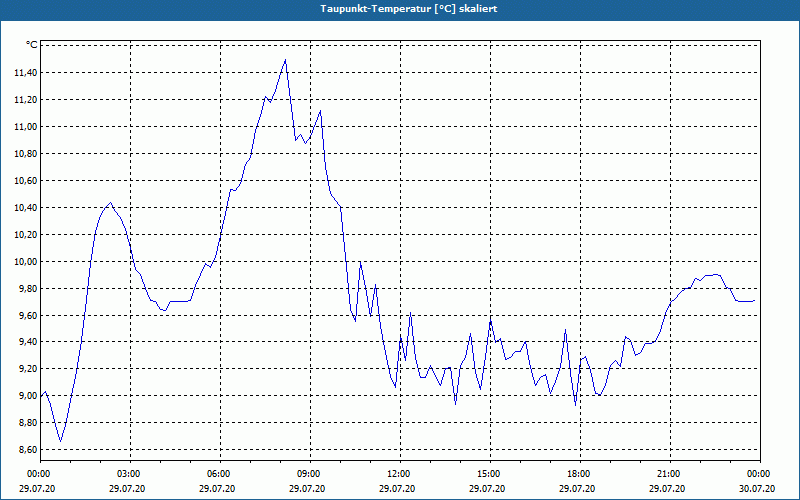Screen dimensions: 800x500
Task: Pick the 15:00 time label
Action: coord(489,474)
